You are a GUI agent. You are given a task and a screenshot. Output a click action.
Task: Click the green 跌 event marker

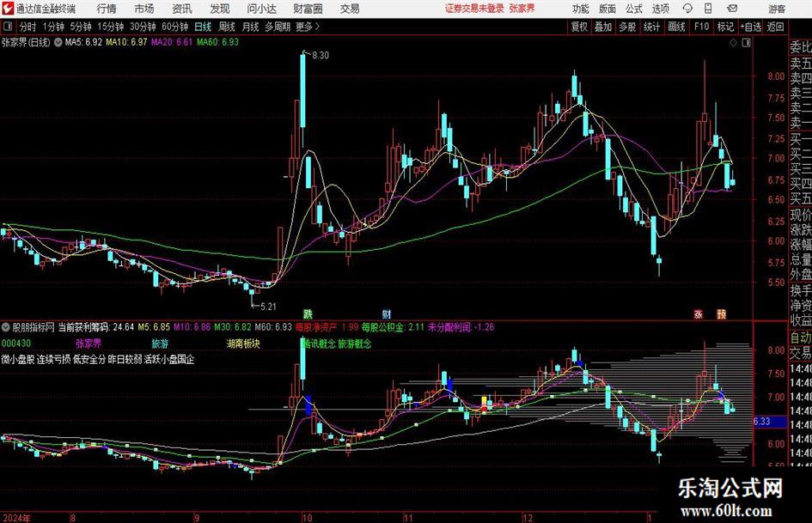[x=308, y=313]
